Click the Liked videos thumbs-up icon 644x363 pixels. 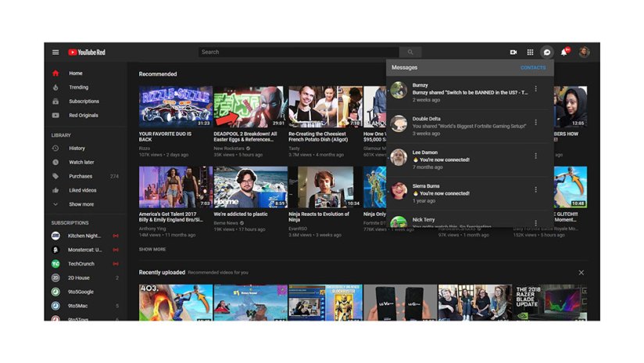click(x=55, y=190)
